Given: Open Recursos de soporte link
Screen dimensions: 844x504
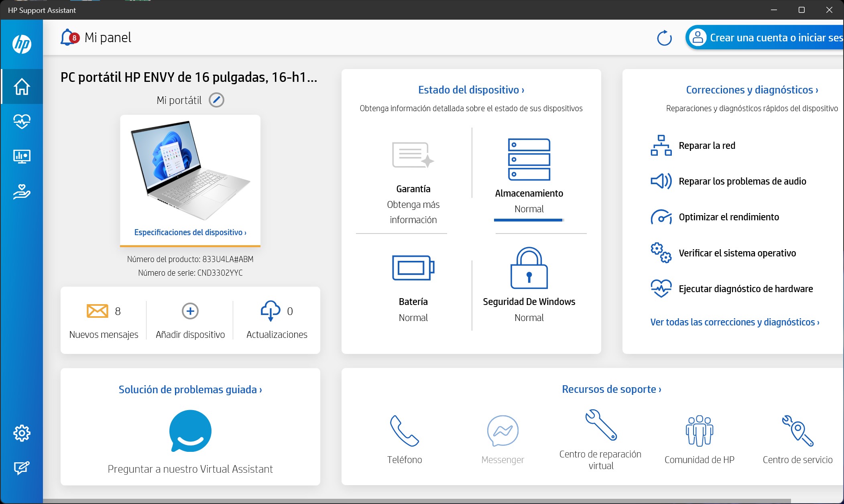Looking at the screenshot, I should [611, 389].
